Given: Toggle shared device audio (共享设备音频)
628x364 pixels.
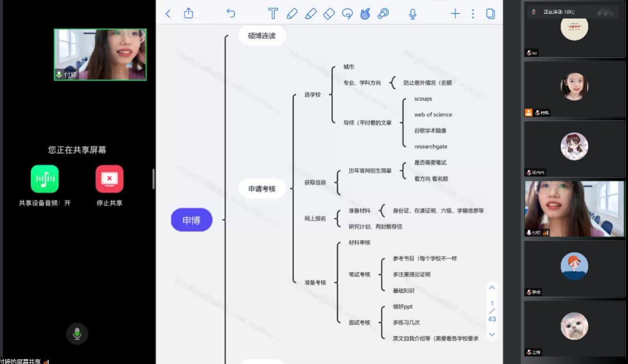Looking at the screenshot, I should [x=45, y=179].
